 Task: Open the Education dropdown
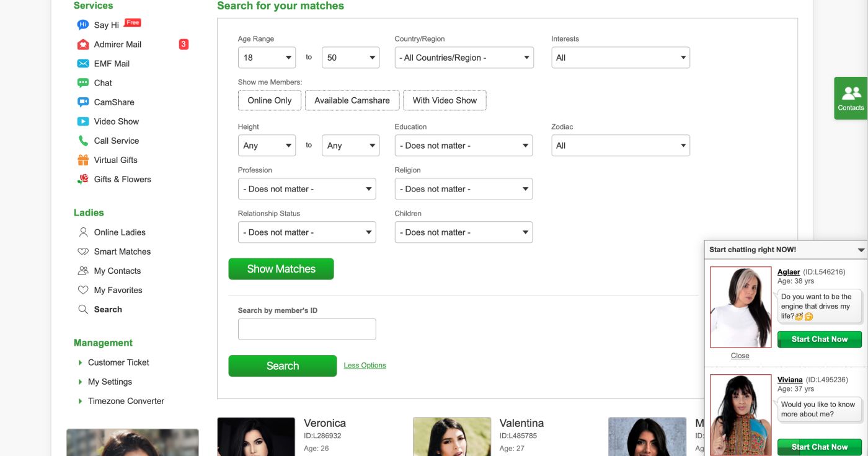(x=464, y=146)
